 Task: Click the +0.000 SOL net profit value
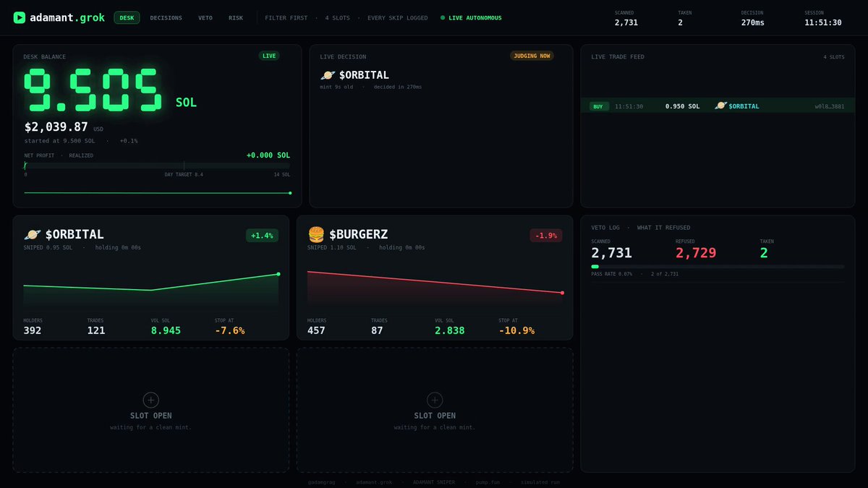coord(268,155)
